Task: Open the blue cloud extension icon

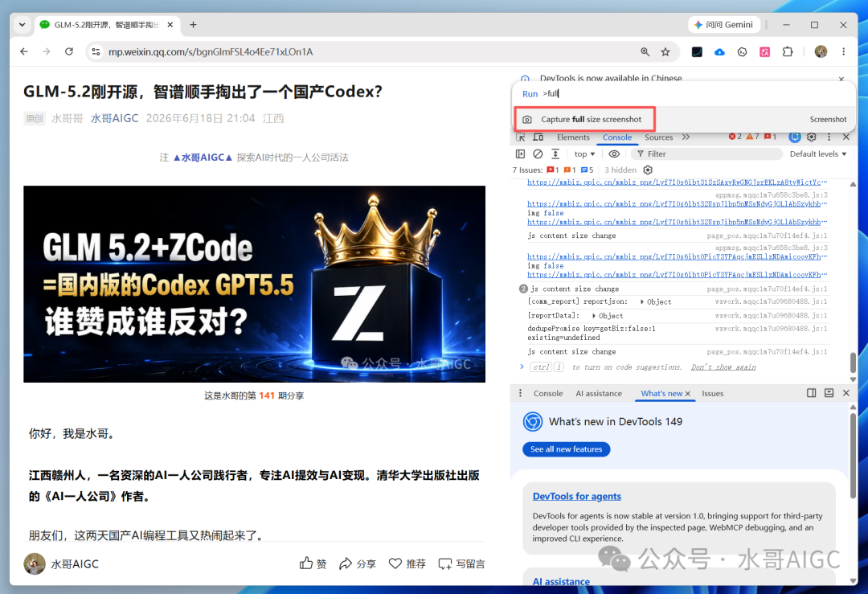Action: 719,51
